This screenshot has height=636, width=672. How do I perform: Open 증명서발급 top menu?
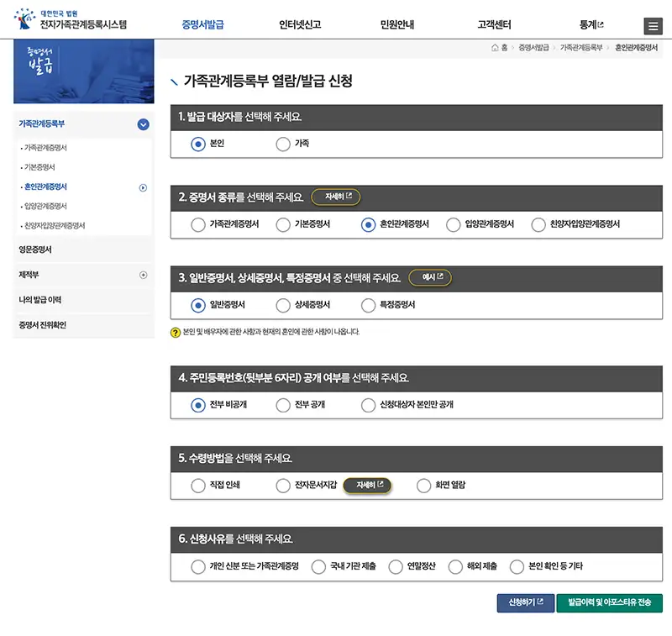point(202,25)
